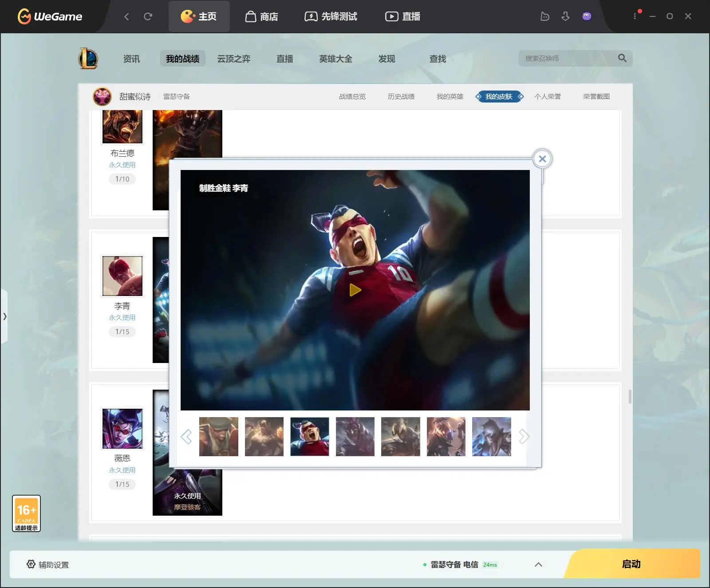The image size is (710, 588).
Task: Open the purple user avatar
Action: point(587,16)
